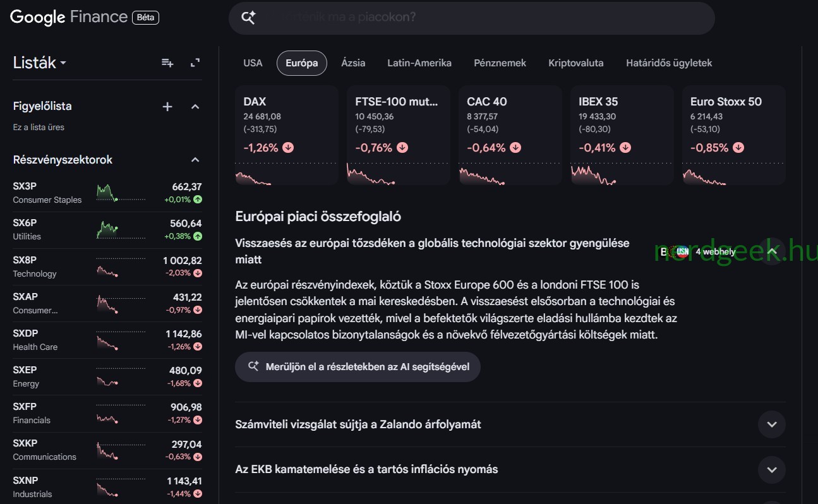The width and height of the screenshot is (818, 504).
Task: Click the red down-arrow icon for SXDP
Action: tap(198, 347)
